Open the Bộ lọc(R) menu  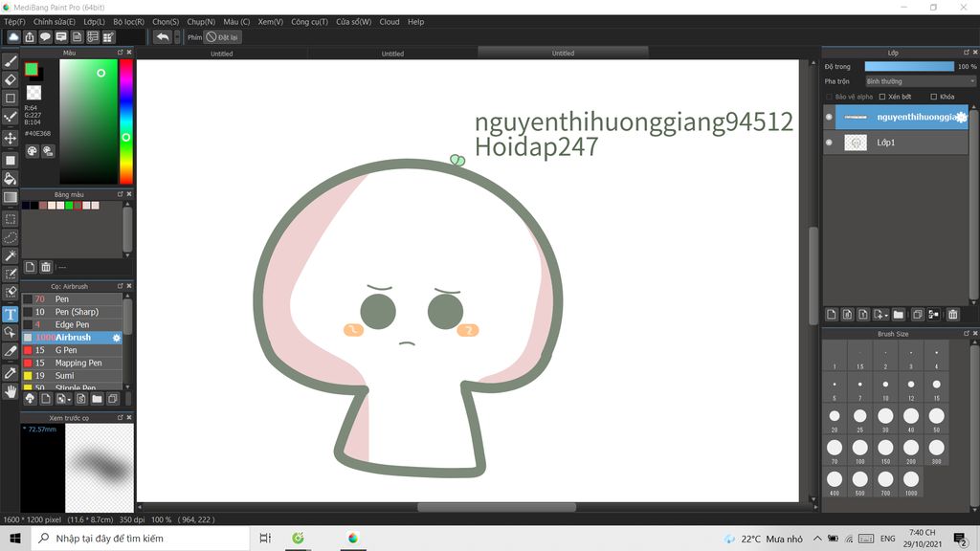coord(129,22)
